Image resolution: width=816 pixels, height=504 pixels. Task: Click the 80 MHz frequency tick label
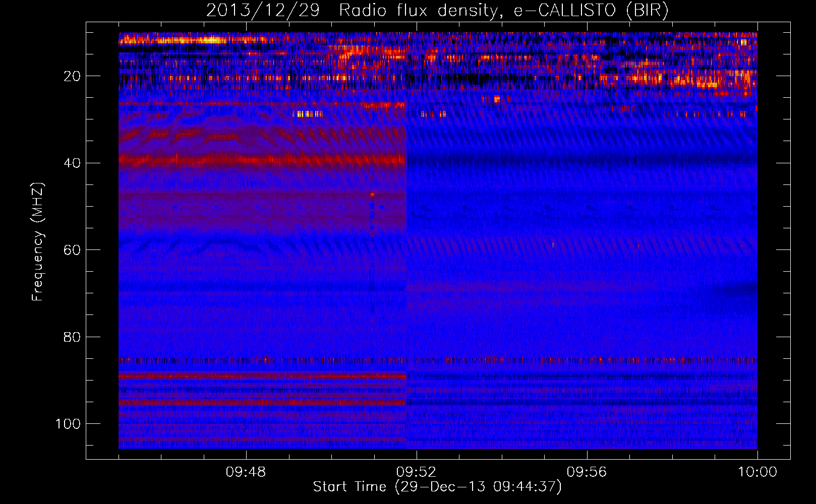point(72,337)
